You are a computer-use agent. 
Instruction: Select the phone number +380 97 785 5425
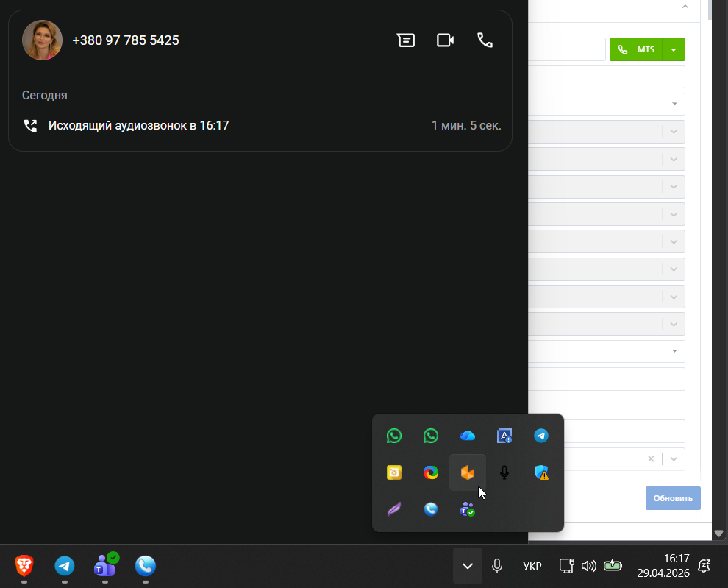(125, 40)
